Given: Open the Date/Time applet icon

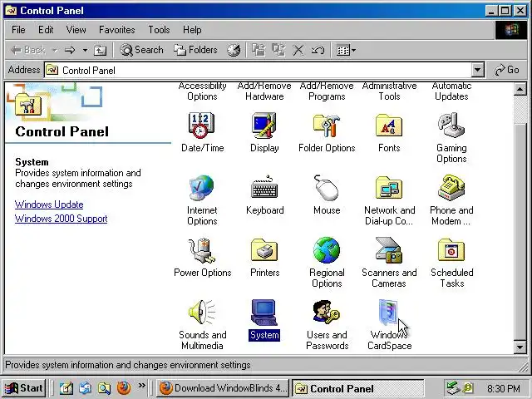Looking at the screenshot, I should point(201,126).
